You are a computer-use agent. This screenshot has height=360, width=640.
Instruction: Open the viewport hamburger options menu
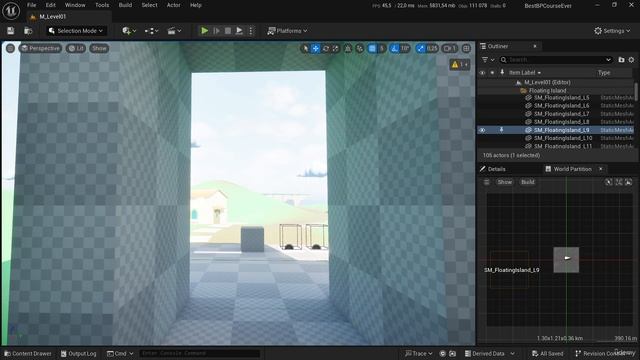[10, 48]
